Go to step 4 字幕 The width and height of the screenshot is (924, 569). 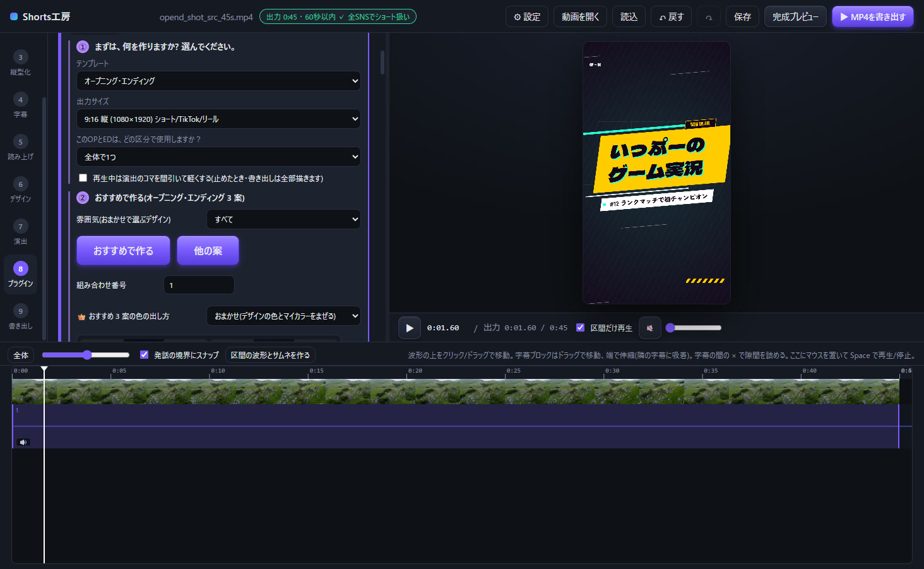point(20,105)
